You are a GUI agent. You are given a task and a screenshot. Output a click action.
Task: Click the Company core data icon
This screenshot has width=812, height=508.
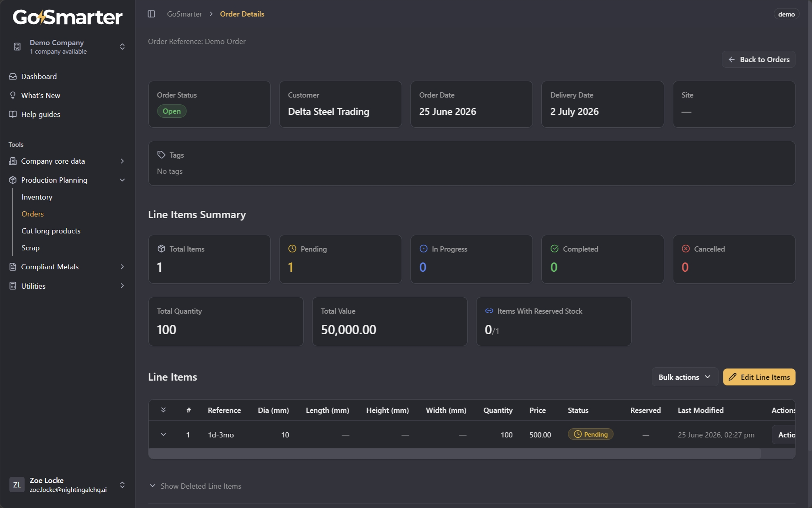(13, 161)
